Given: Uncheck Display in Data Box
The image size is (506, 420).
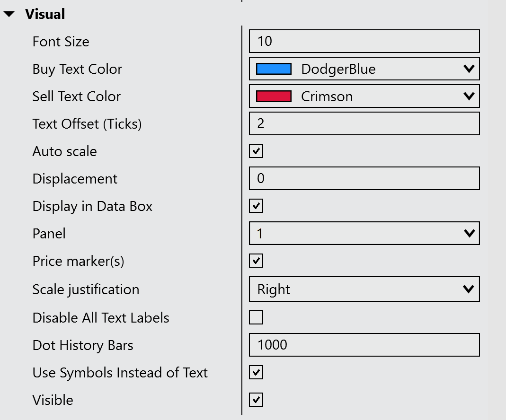Looking at the screenshot, I should pyautogui.click(x=256, y=206).
